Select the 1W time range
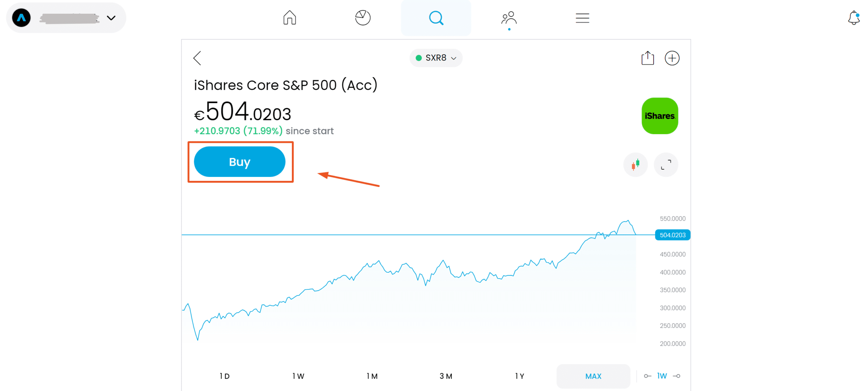868x391 pixels. [298, 376]
